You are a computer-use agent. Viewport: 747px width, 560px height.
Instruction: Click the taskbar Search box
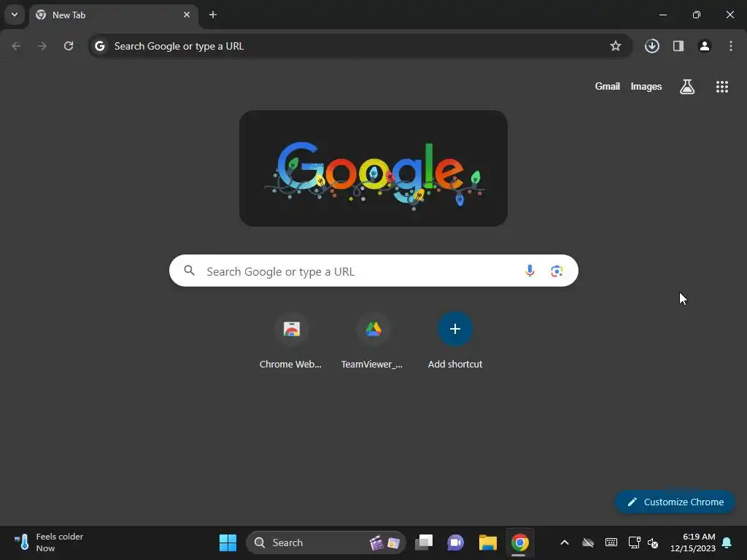(x=326, y=542)
